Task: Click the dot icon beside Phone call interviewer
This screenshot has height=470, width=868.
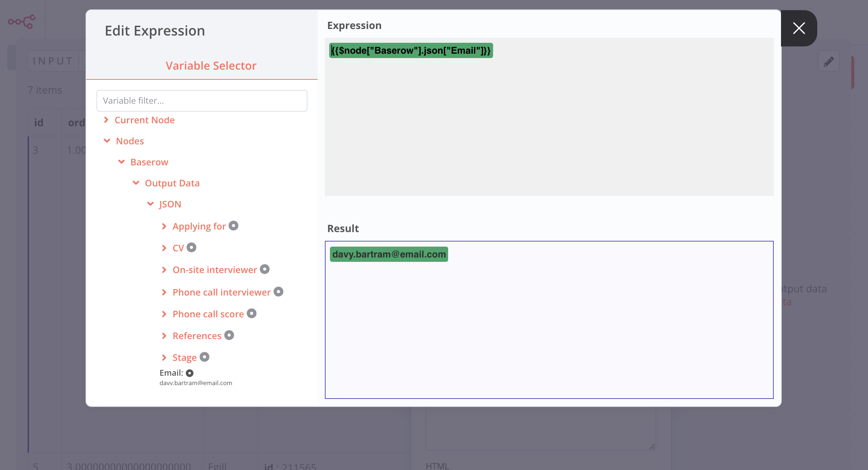Action: pyautogui.click(x=278, y=292)
